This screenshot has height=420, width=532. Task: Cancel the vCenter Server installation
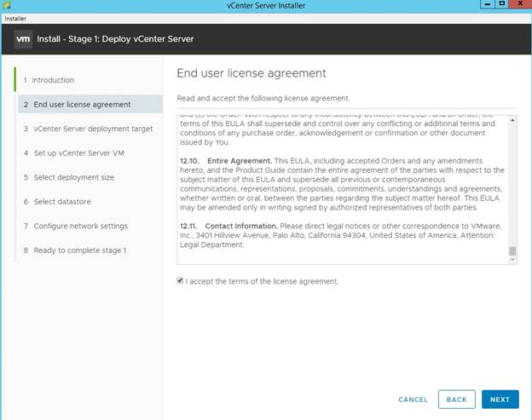(413, 400)
